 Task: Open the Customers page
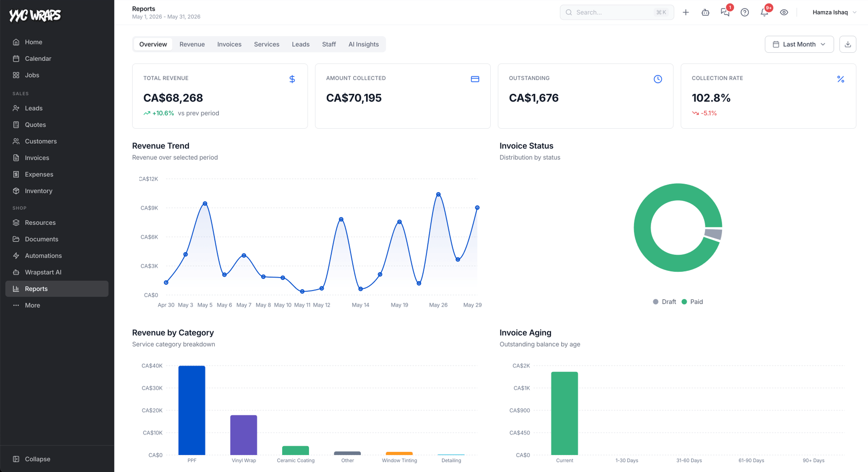tap(57, 141)
